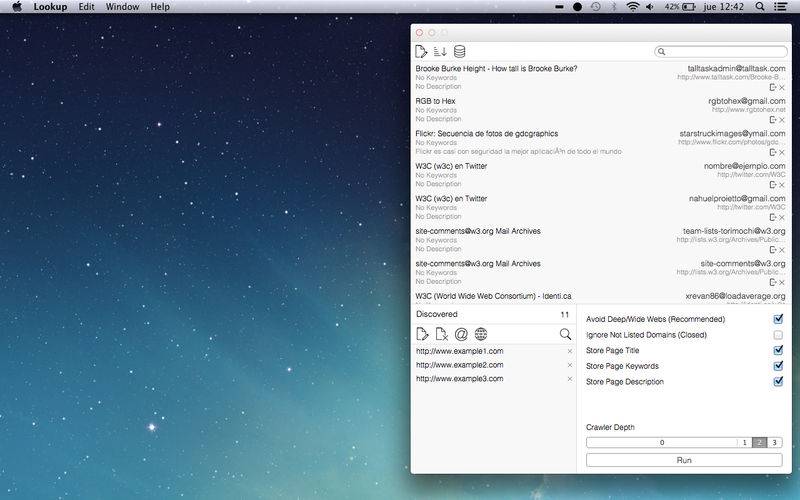Click the Run button
Viewport: 800px width, 500px height.
pyautogui.click(x=684, y=460)
